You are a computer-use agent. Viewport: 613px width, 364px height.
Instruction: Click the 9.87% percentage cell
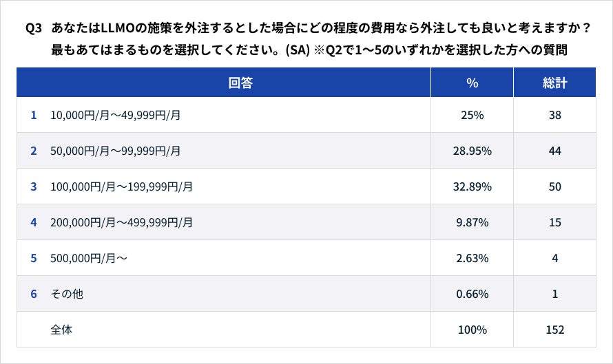(472, 222)
